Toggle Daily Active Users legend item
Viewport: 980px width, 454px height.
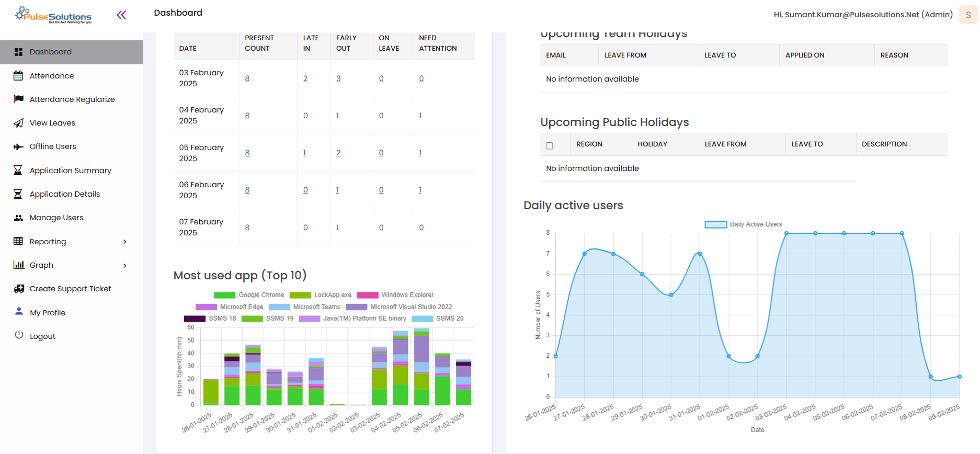pos(716,224)
